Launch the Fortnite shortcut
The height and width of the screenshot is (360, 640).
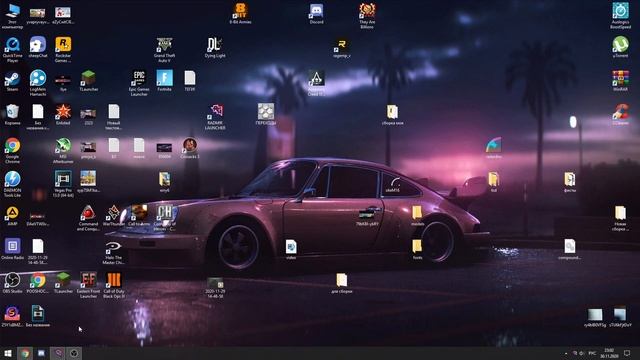click(164, 81)
